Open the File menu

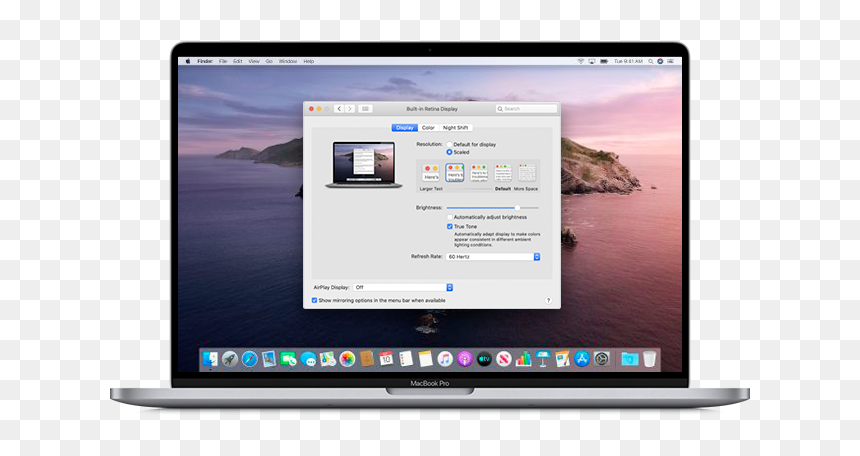(223, 61)
